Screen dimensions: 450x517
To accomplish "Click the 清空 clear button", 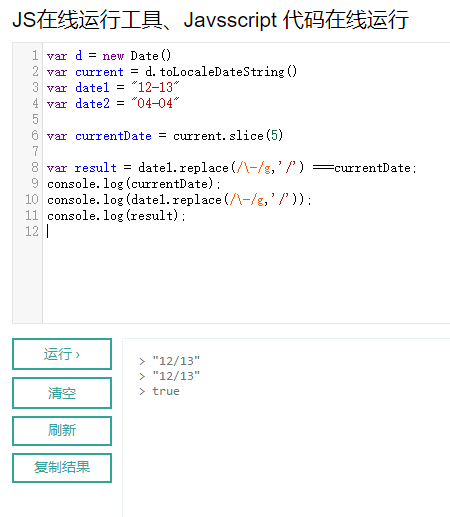I will click(x=62, y=393).
